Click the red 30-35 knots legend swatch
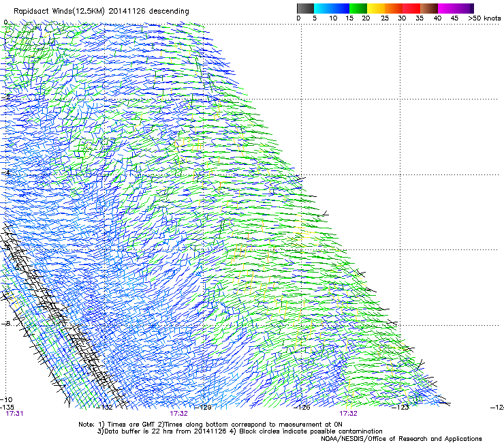Viewport: 504px width, 443px height. click(x=411, y=8)
